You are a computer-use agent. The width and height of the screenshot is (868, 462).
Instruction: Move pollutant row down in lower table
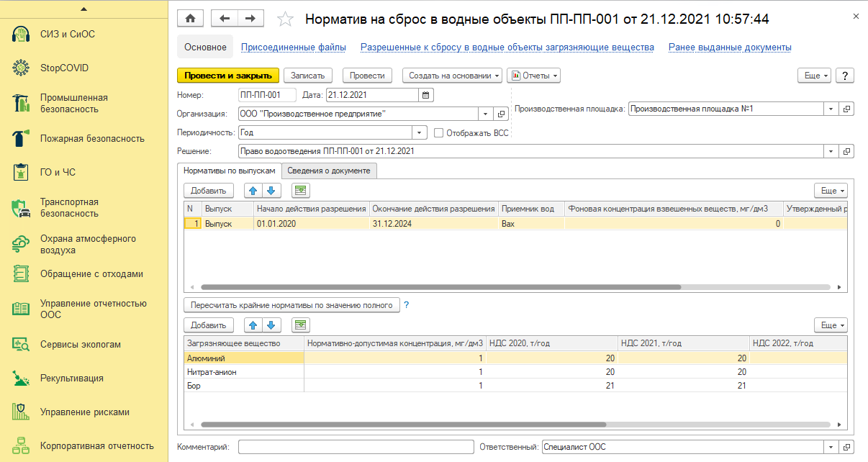pyautogui.click(x=271, y=325)
